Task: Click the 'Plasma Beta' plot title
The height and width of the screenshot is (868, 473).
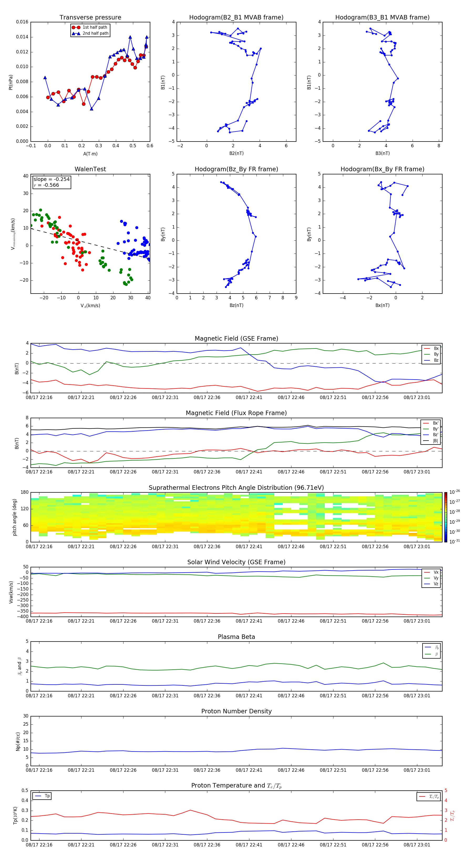Action: click(x=236, y=637)
